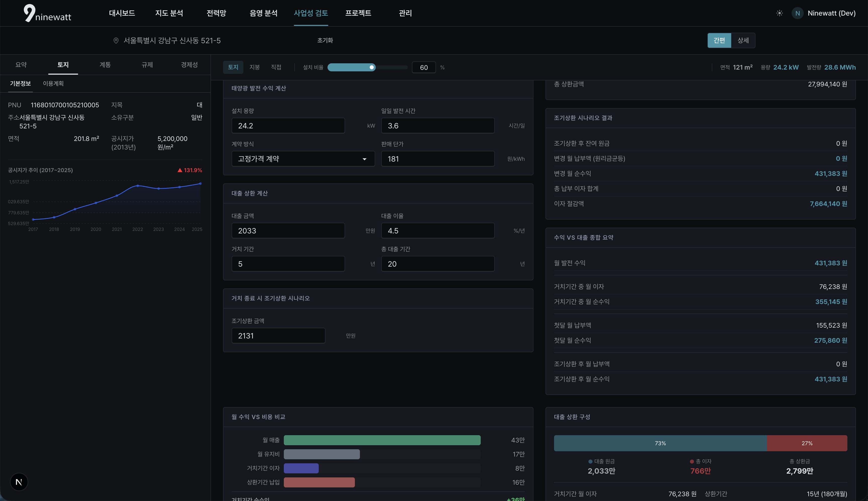Image resolution: width=868 pixels, height=501 pixels.
Task: Toggle the light theme sun icon
Action: [780, 13]
